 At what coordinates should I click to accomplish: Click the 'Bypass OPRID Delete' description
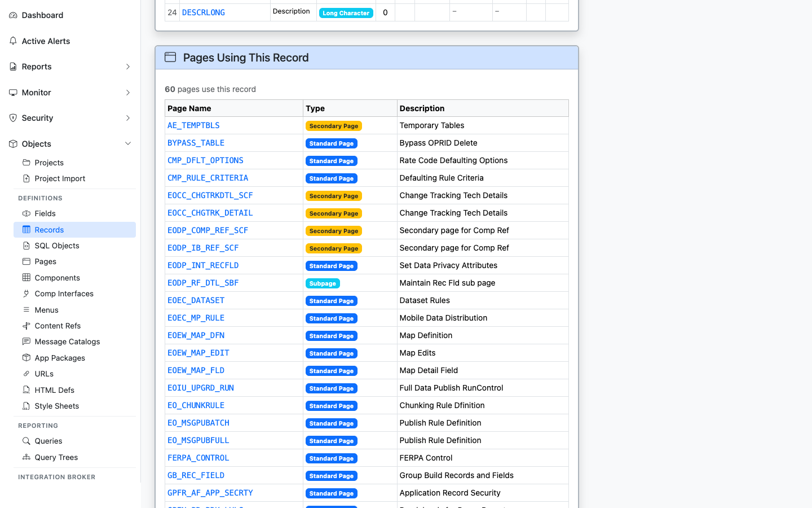pos(438,143)
